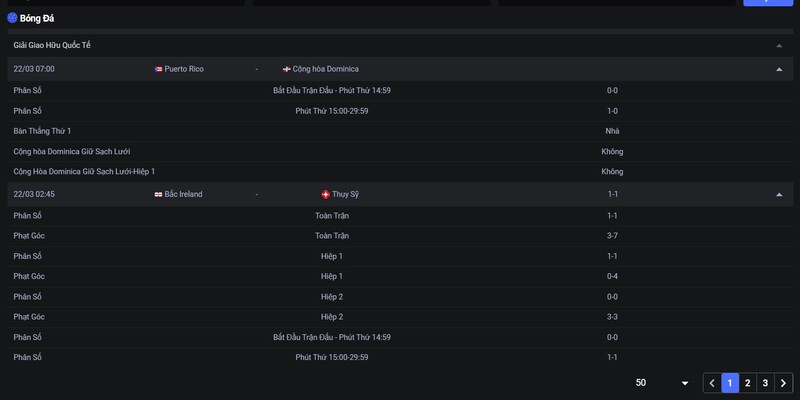Collapse the Bắc Ireland vs Thụy Sỹ match

tap(779, 194)
